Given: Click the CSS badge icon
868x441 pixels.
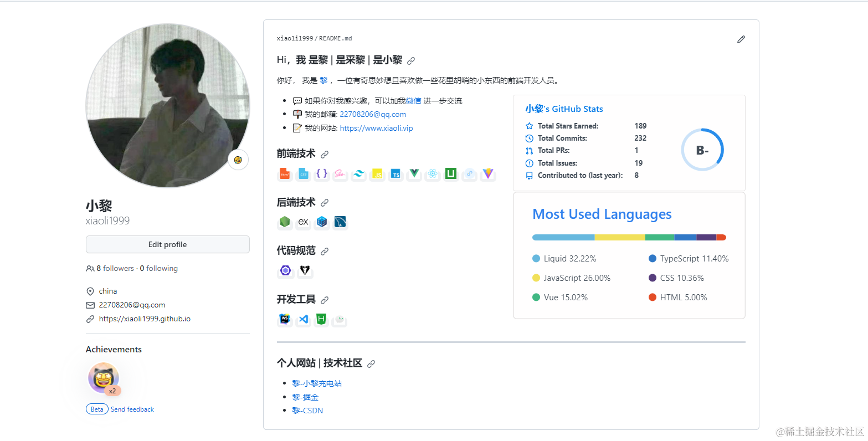Looking at the screenshot, I should [x=303, y=174].
